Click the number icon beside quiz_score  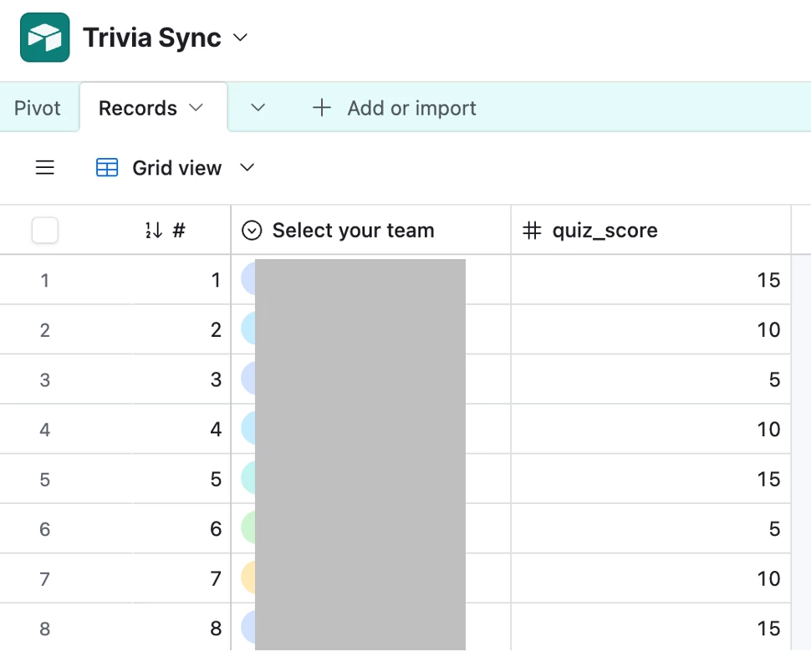pyautogui.click(x=532, y=231)
